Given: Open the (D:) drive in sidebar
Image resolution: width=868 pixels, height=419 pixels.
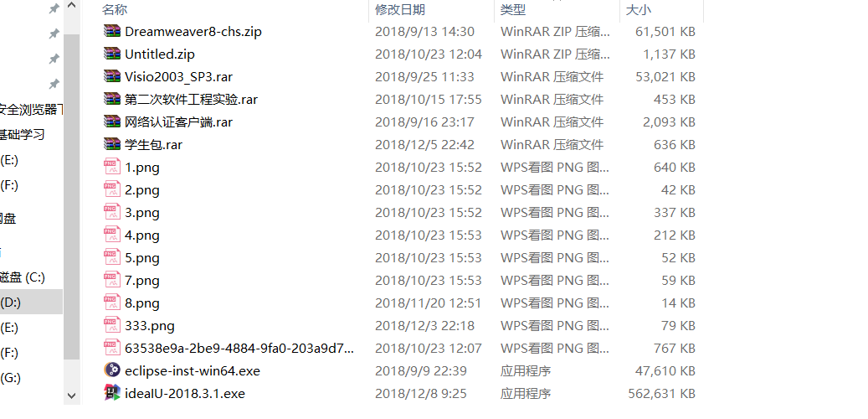Looking at the screenshot, I should [x=31, y=302].
